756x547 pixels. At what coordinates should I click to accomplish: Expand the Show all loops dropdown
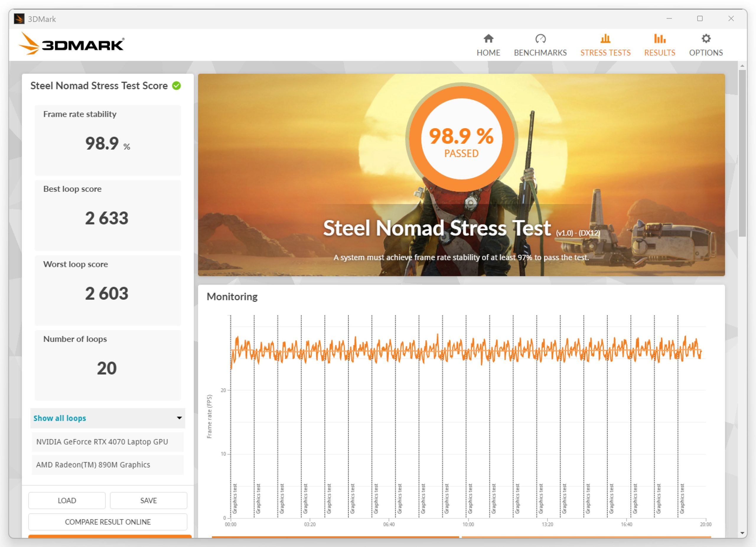(x=108, y=418)
